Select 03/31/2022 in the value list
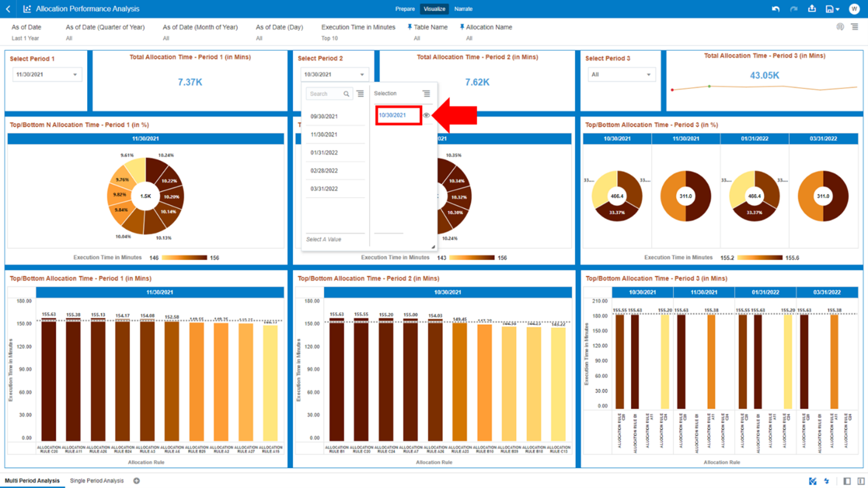Screen dimensions: 868x488 pos(335,189)
